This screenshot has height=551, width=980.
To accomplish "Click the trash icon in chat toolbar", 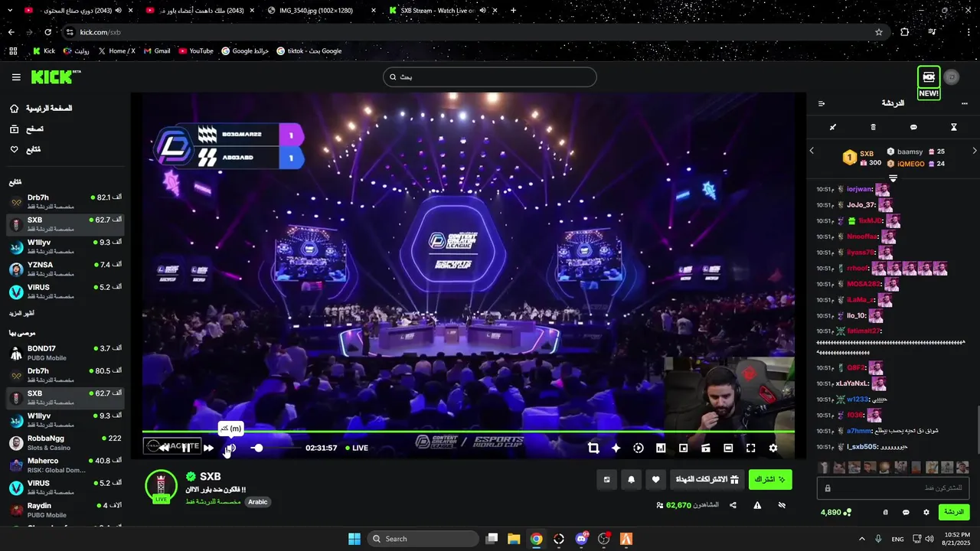I will [874, 127].
